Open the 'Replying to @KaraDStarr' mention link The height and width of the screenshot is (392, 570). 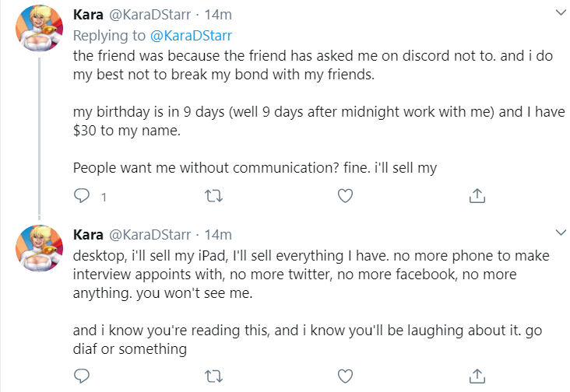click(191, 36)
